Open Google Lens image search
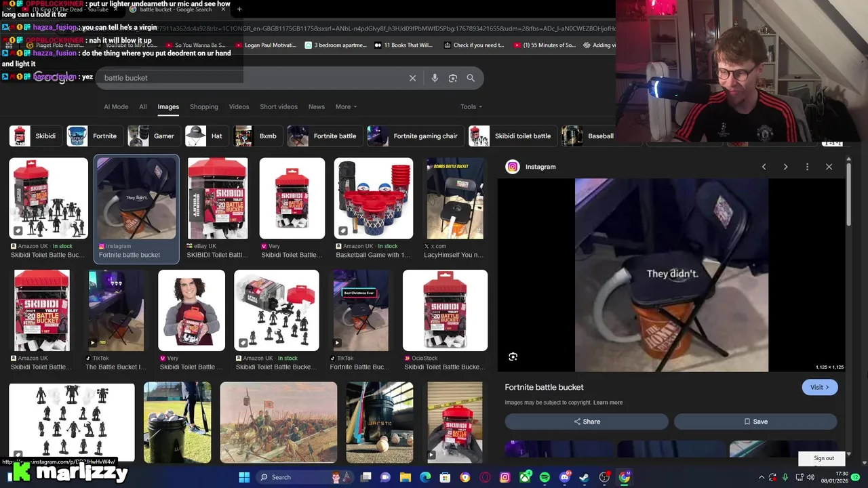This screenshot has height=488, width=868. (453, 78)
